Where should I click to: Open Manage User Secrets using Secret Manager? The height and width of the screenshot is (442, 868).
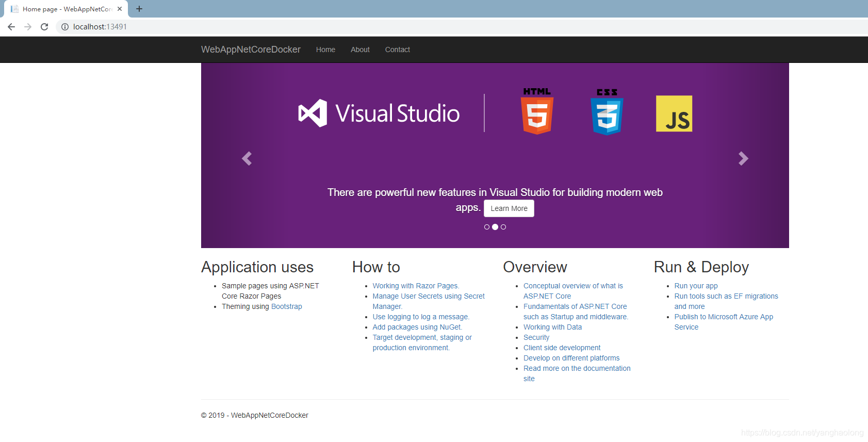coord(429,301)
